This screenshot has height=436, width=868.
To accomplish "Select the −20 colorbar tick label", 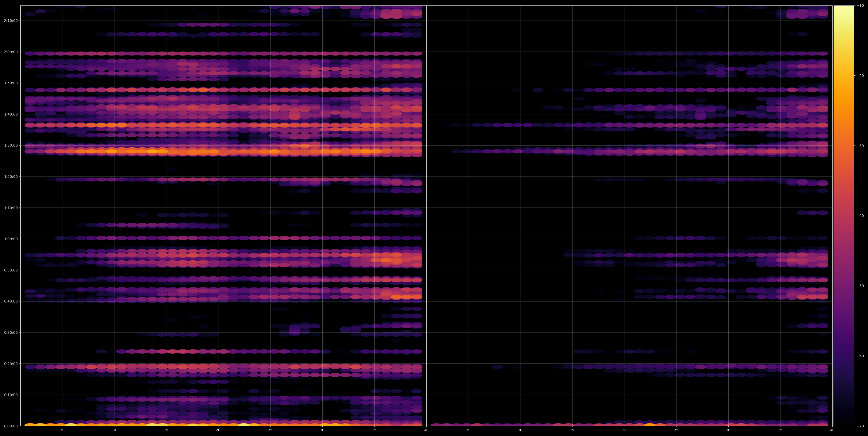I will tap(860, 76).
